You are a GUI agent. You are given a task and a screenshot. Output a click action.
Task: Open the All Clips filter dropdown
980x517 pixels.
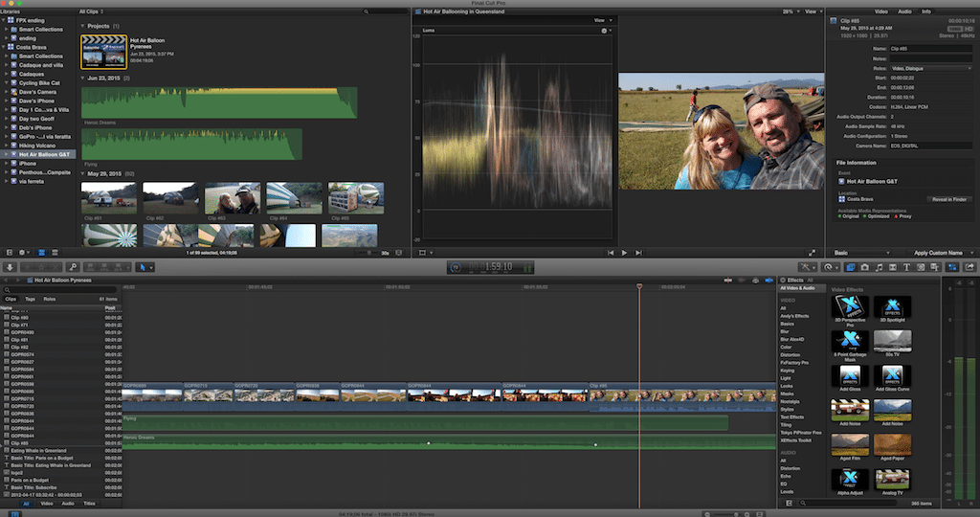coord(92,11)
